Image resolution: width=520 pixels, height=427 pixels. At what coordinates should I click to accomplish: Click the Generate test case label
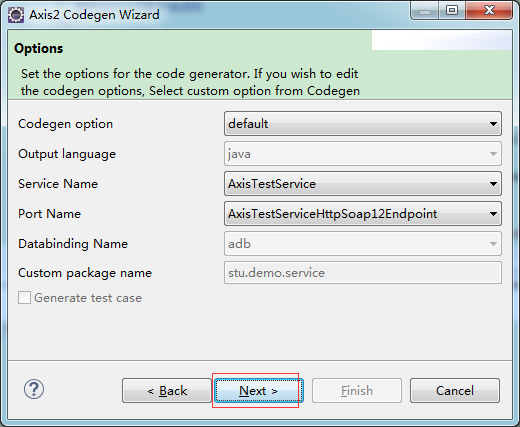[88, 298]
